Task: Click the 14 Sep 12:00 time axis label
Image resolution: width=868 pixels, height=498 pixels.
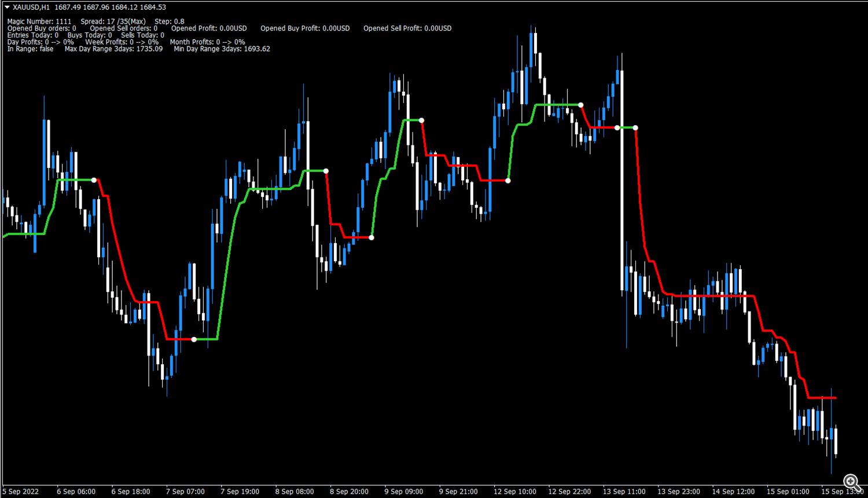Action: point(734,492)
